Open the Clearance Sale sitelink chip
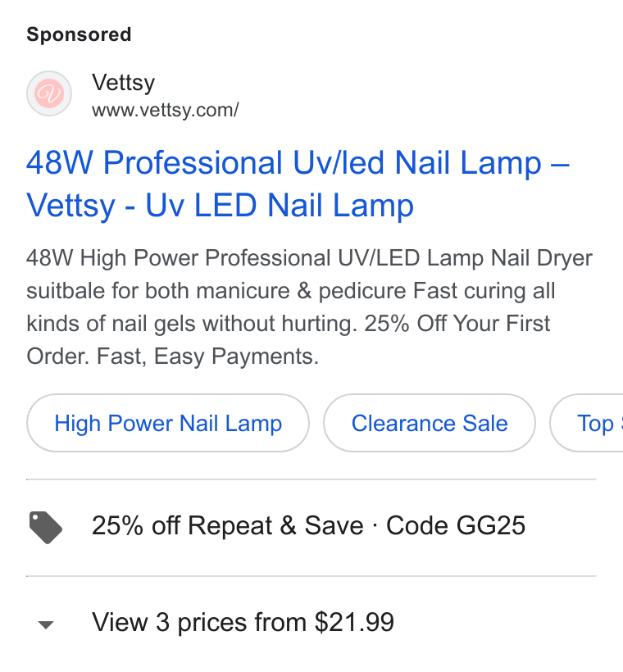The height and width of the screenshot is (672, 623). coord(430,423)
